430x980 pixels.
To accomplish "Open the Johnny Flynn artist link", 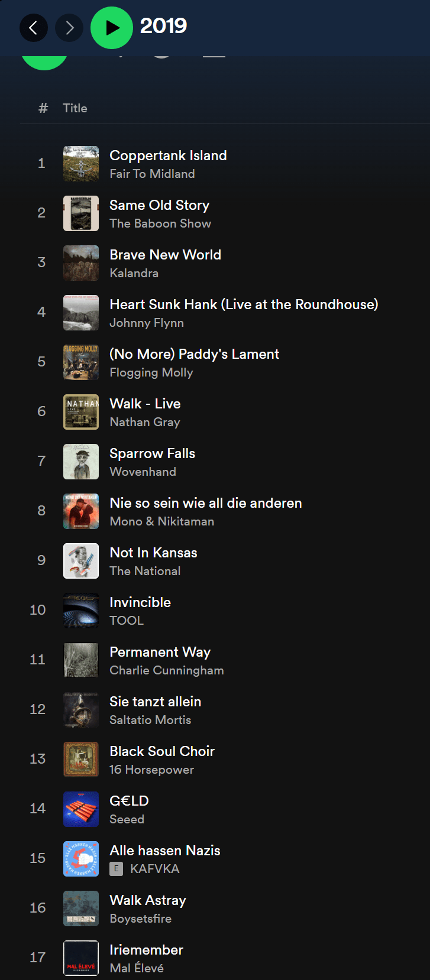I will tap(147, 323).
